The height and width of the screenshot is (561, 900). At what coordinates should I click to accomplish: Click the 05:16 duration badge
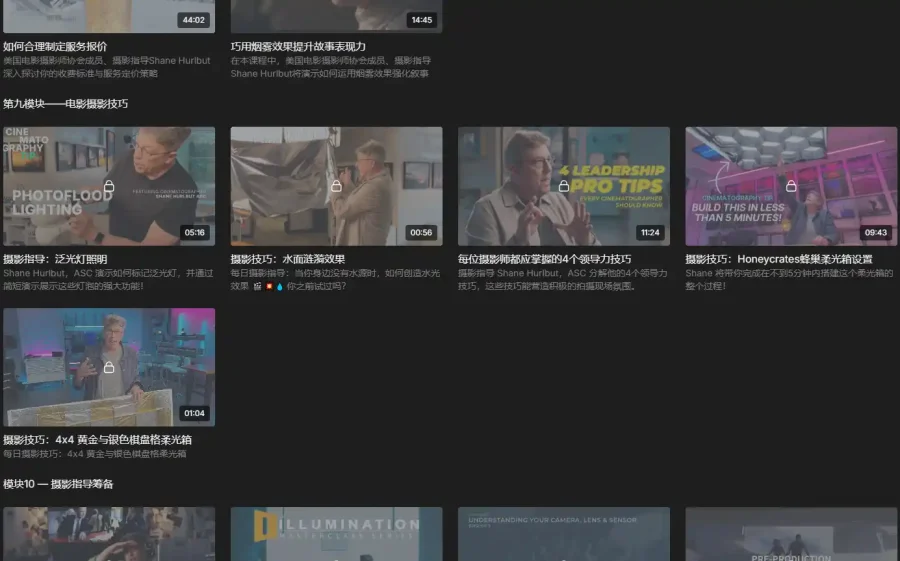pyautogui.click(x=195, y=233)
